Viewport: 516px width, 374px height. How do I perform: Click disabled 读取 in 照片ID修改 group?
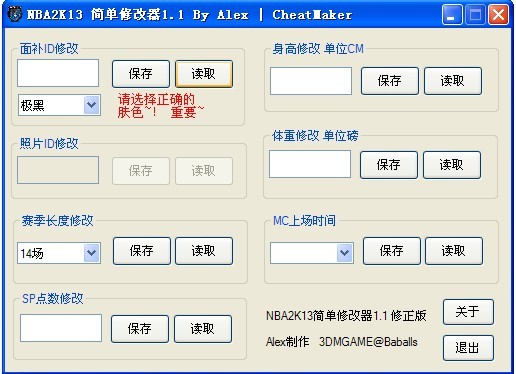204,171
